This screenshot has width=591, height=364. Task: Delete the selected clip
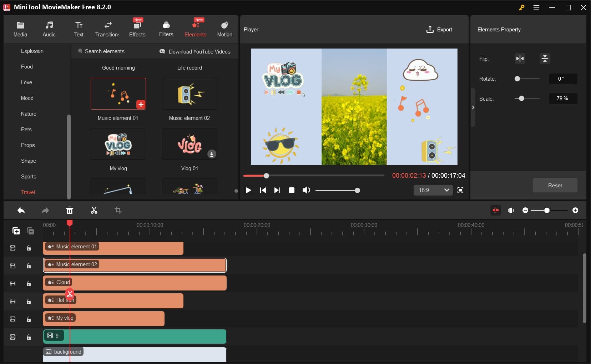click(x=70, y=211)
